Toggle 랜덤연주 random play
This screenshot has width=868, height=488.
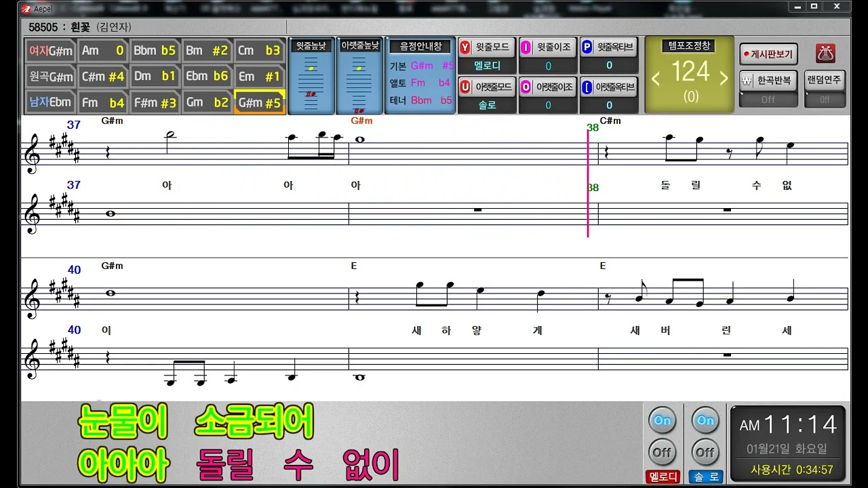point(825,80)
